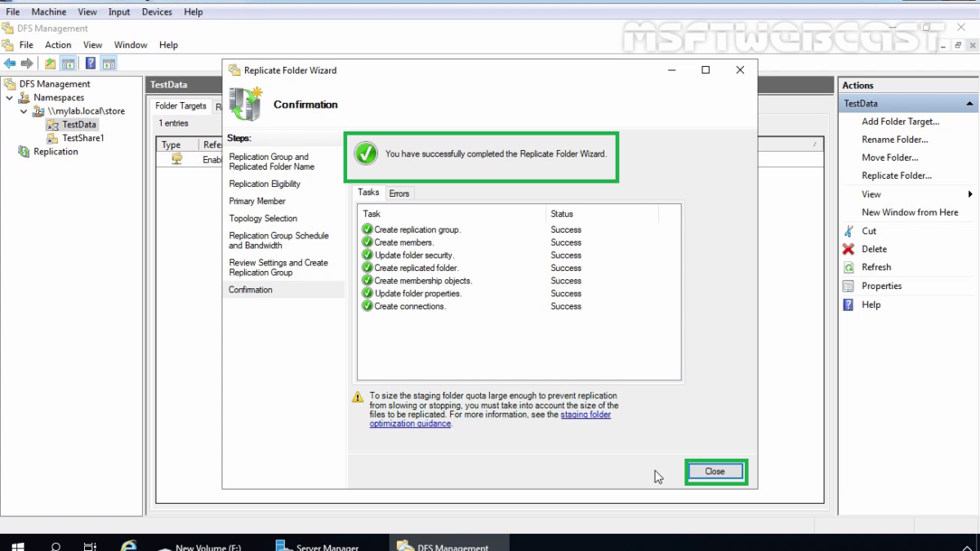The image size is (980, 551).
Task: Select \\mylab.local\store in the tree
Action: pyautogui.click(x=86, y=111)
